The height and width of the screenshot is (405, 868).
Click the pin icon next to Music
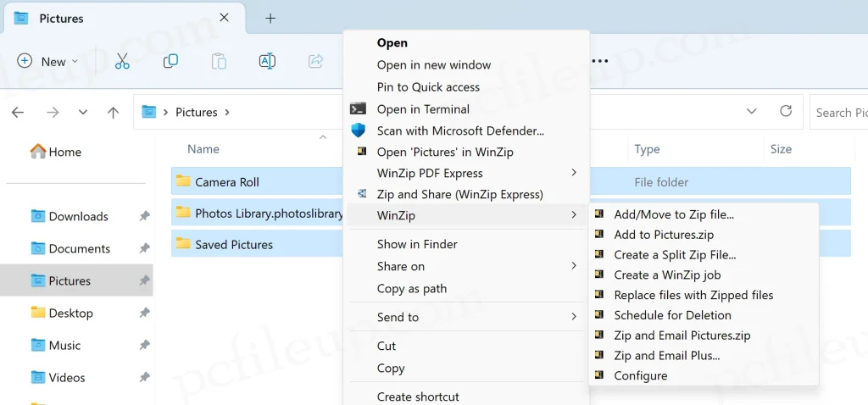[144, 345]
